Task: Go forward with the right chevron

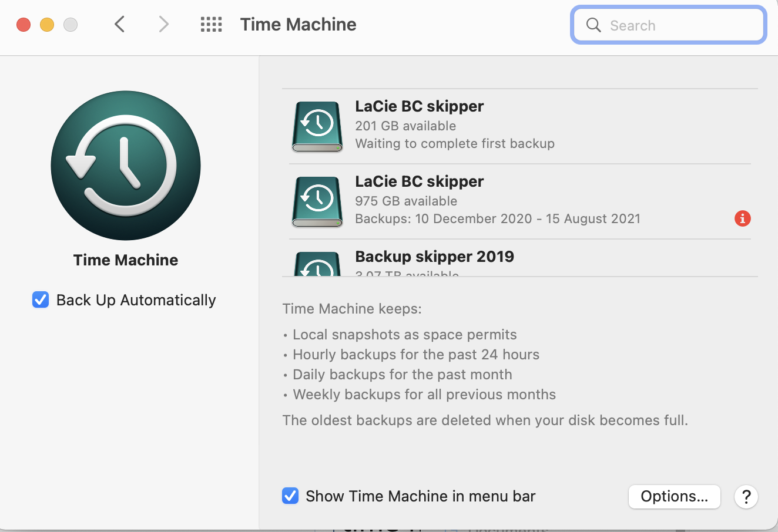Action: pos(163,25)
